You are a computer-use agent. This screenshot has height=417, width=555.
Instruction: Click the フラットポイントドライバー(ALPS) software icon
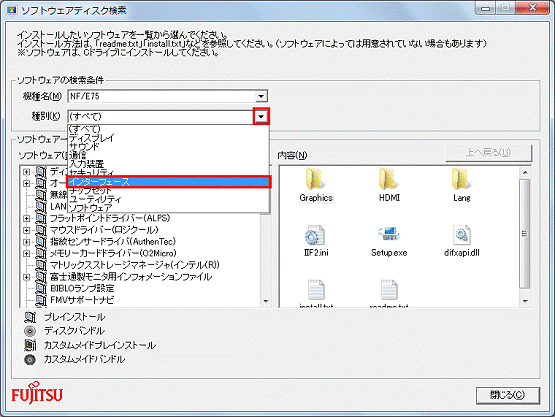tap(41, 218)
